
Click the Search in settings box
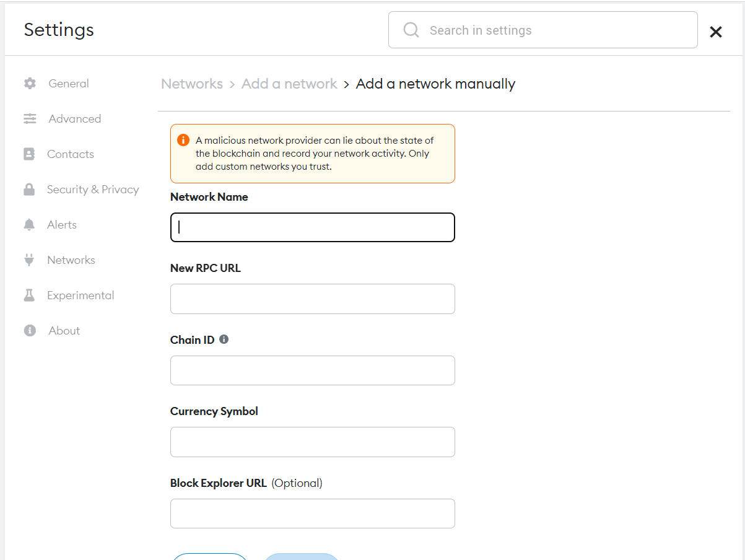pyautogui.click(x=542, y=29)
